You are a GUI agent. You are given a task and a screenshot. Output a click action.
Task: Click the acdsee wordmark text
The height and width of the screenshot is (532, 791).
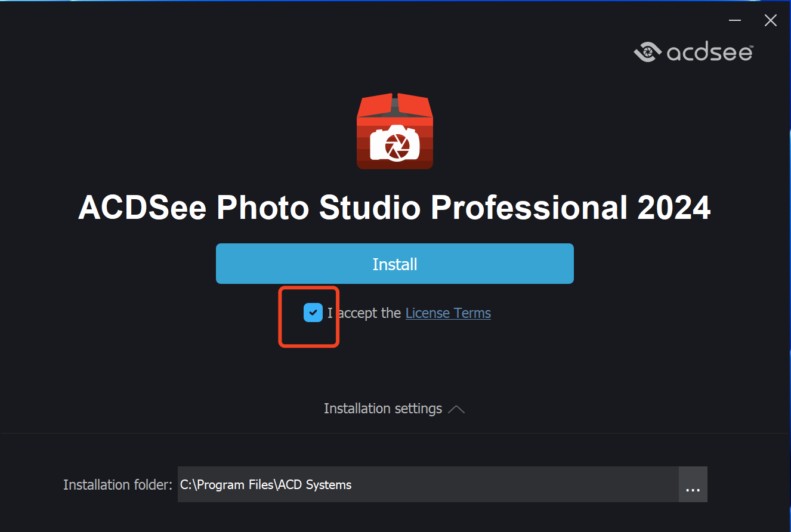tap(709, 52)
